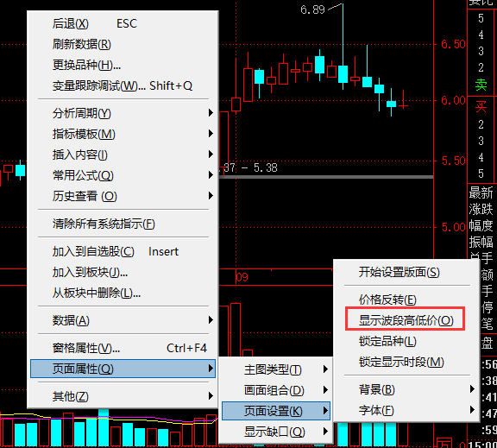Click 幅度 row in quote panel

481,226
